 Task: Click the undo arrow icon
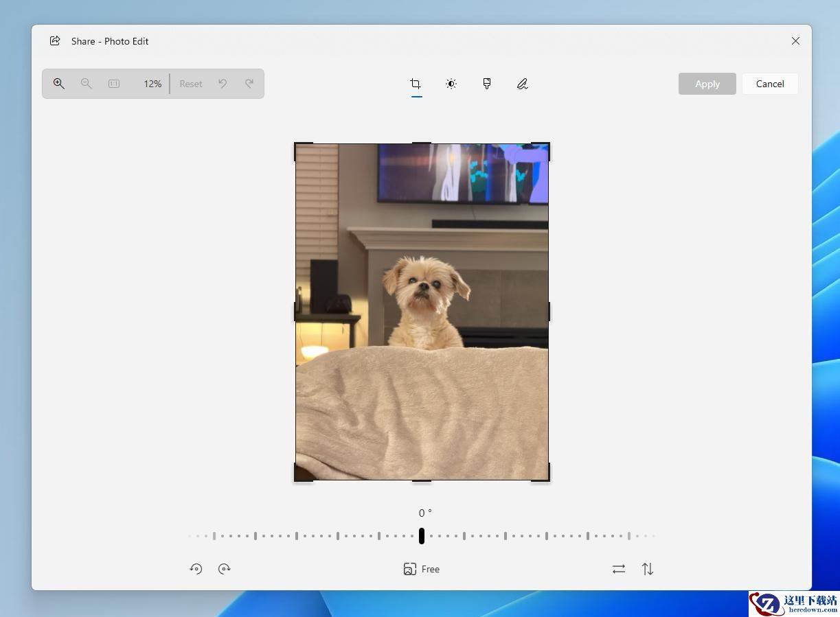click(223, 84)
